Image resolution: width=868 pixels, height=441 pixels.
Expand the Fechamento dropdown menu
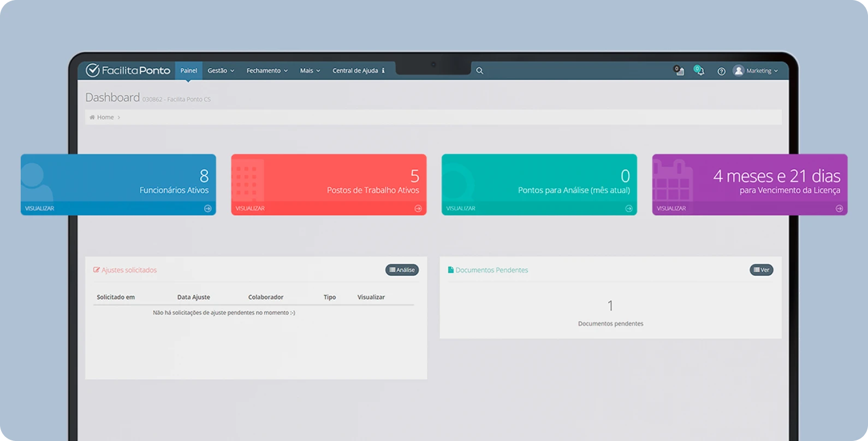pos(266,70)
